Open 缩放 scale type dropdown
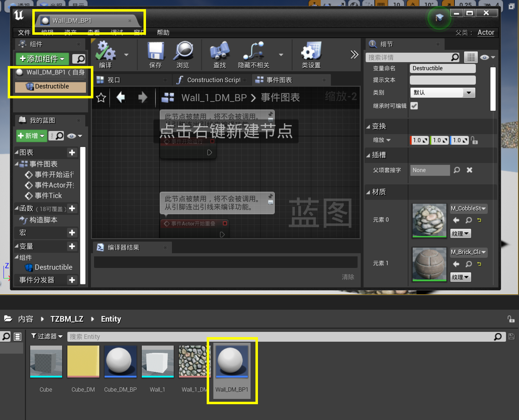Screen dimensions: 519x420 382,140
